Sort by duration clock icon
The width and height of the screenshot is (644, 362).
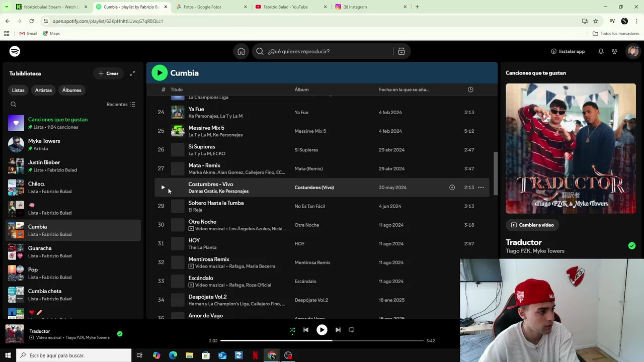coord(470,89)
